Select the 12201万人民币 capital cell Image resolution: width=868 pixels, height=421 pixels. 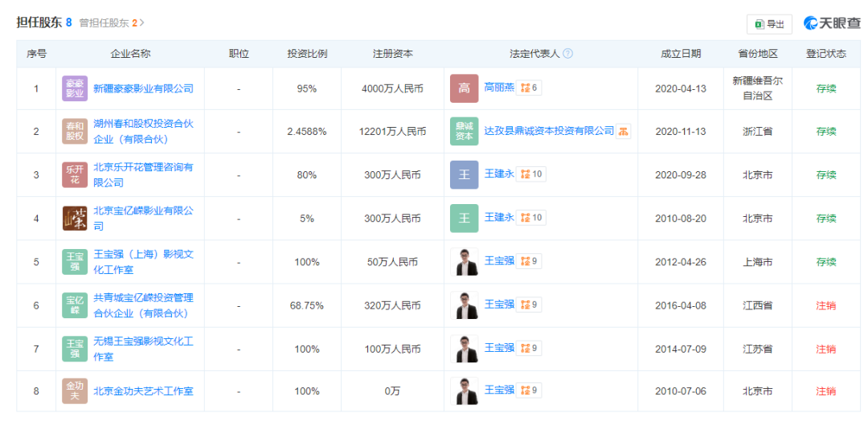(x=392, y=132)
